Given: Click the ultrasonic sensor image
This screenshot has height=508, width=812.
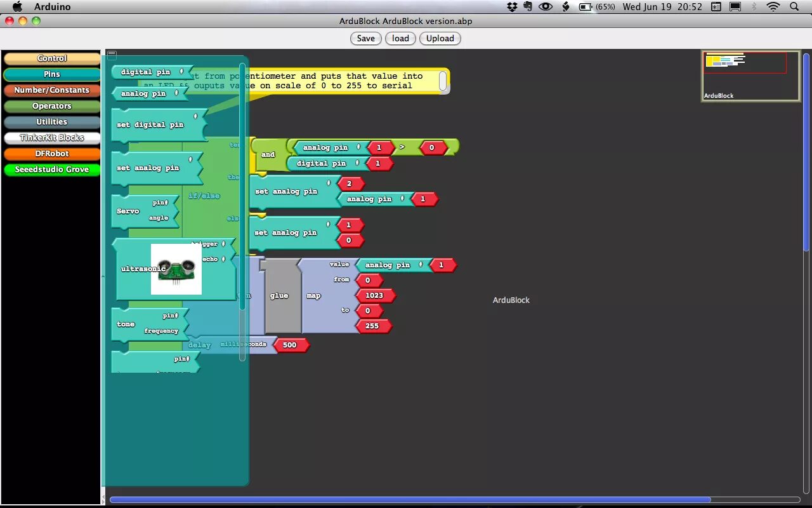Looking at the screenshot, I should pos(176,269).
